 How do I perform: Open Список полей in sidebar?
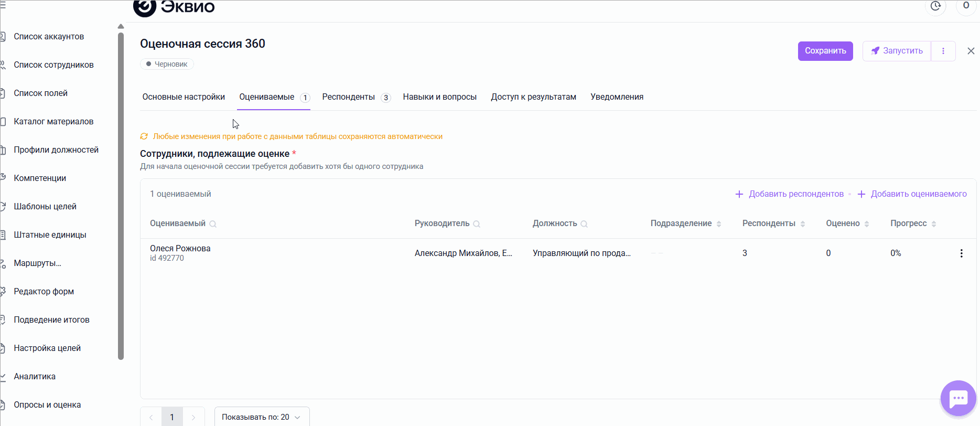click(40, 93)
